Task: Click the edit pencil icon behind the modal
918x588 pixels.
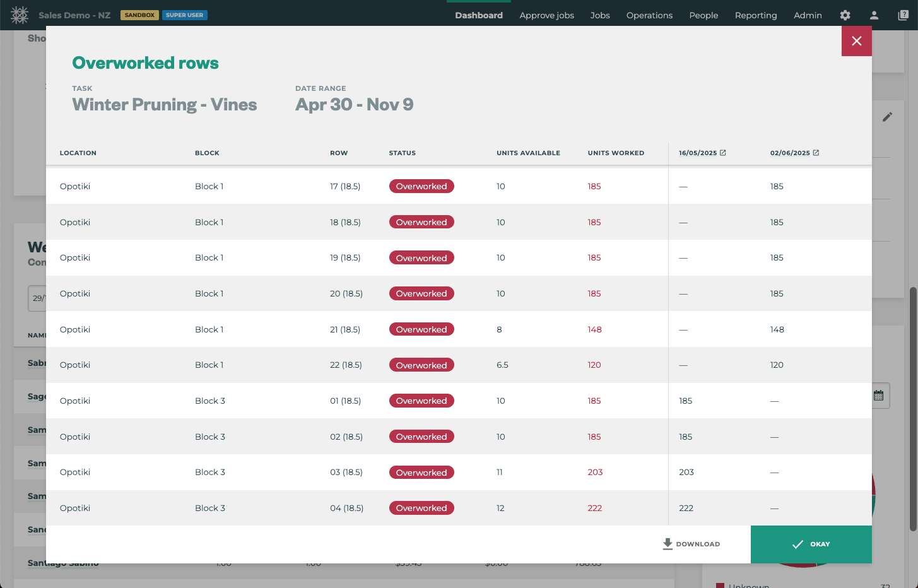Action: tap(888, 117)
